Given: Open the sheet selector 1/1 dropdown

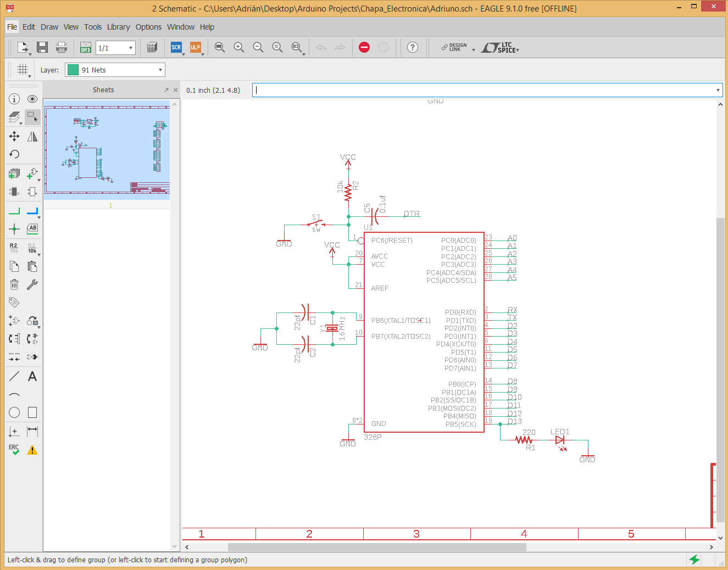Looking at the screenshot, I should click(x=115, y=48).
